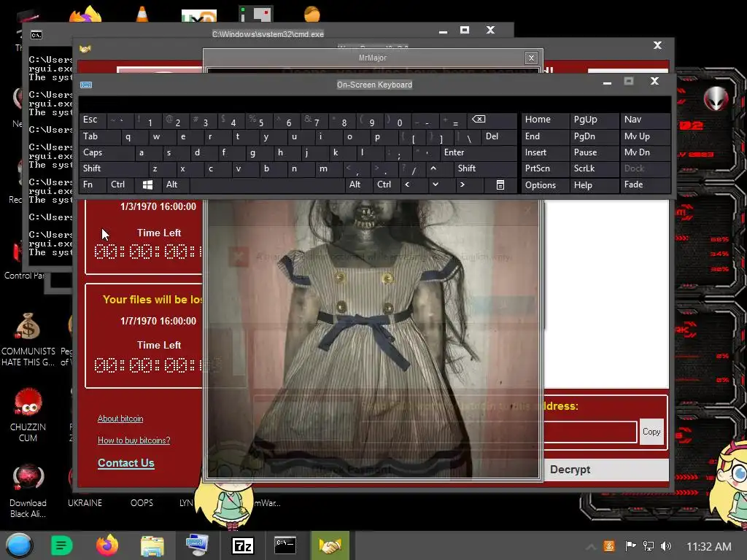The height and width of the screenshot is (560, 747).
Task: Click the Enter key on the keyboard
Action: click(x=479, y=153)
